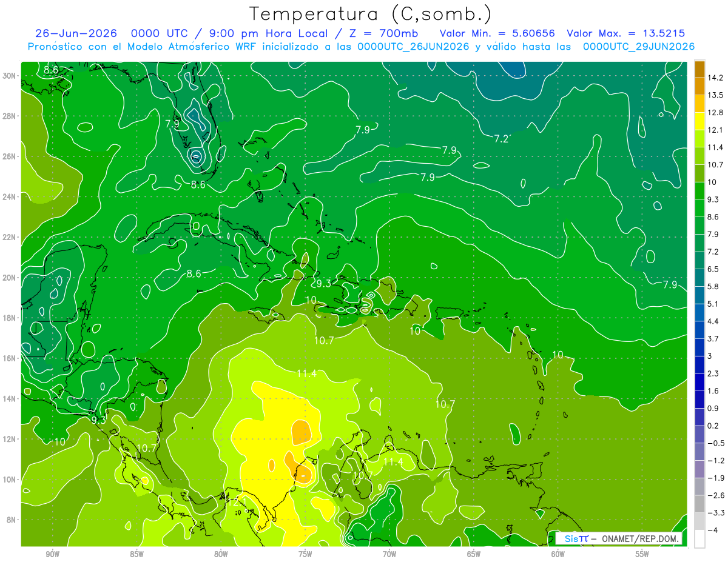Viewport: 728px width, 562px height.
Task: Click the 75W longitude axis label
Action: pyautogui.click(x=305, y=554)
